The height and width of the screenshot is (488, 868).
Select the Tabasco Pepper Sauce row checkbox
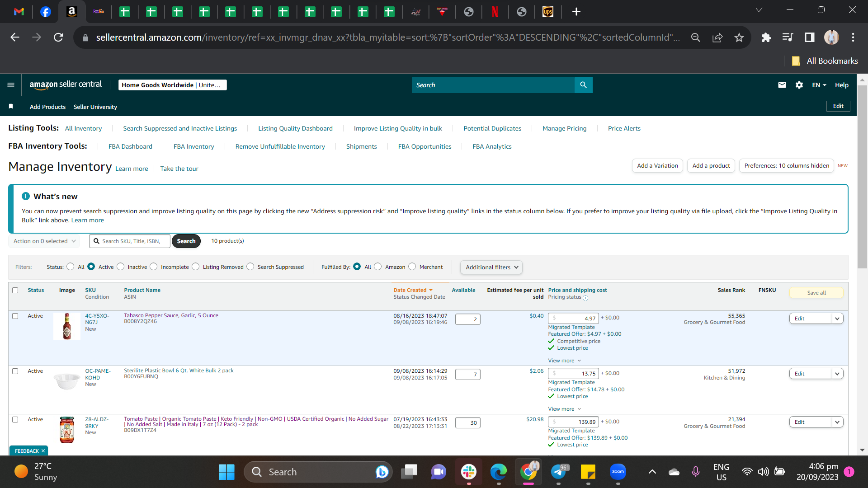tap(15, 316)
